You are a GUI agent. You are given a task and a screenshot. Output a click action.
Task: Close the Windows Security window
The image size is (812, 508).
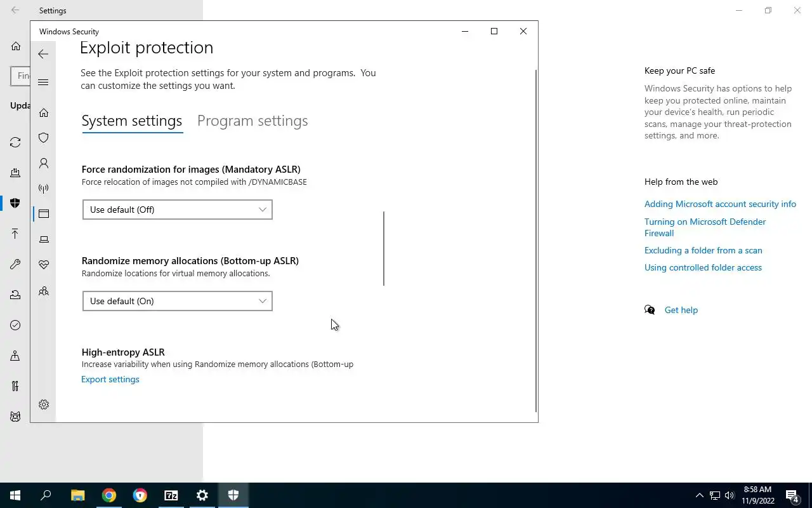(x=523, y=31)
